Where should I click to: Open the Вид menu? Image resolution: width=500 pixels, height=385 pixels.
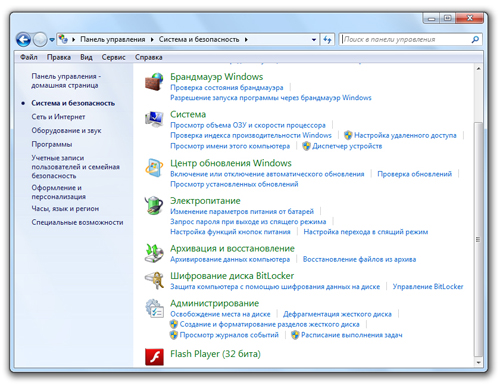tap(86, 57)
